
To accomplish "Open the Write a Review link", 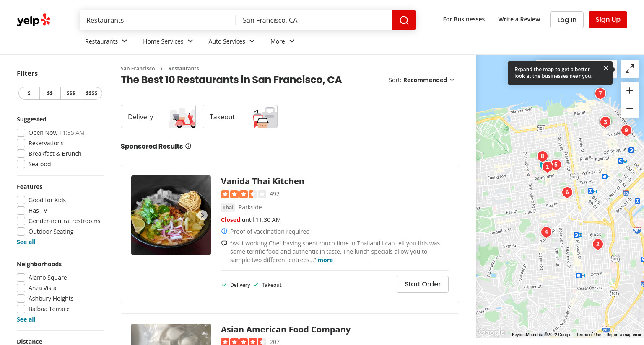I will tap(519, 19).
